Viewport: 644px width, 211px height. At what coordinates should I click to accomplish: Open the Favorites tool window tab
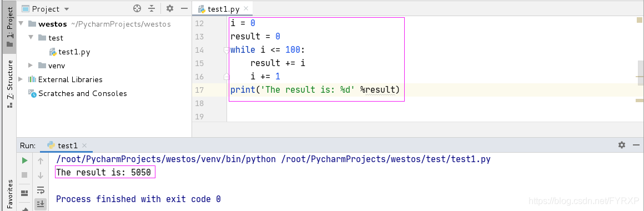(x=9, y=195)
